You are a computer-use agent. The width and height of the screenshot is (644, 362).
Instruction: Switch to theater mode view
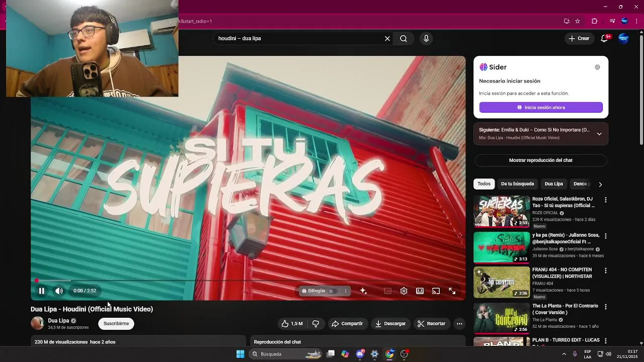click(420, 291)
